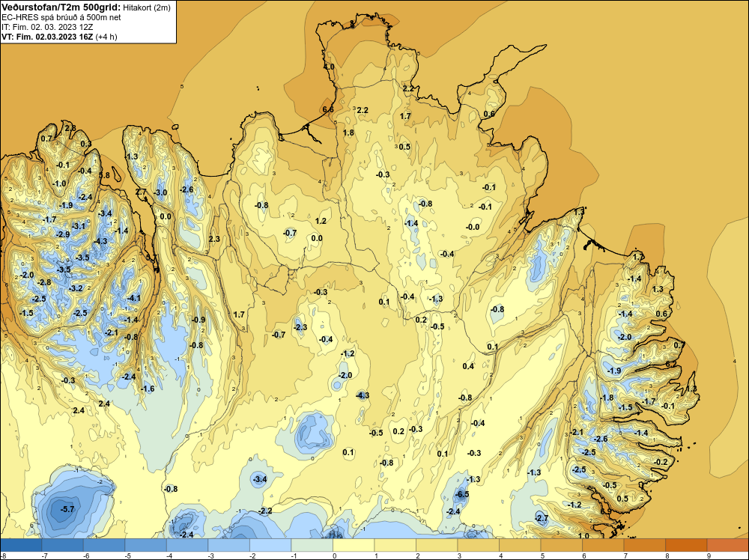Click the -3.2 temperature value
This screenshot has width=749, height=560.
coord(76,288)
